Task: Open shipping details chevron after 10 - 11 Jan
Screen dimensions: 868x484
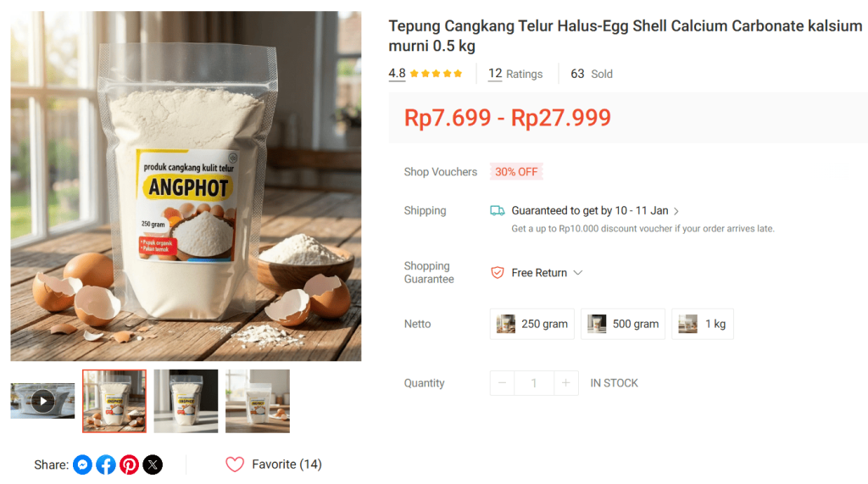Action: pyautogui.click(x=676, y=211)
